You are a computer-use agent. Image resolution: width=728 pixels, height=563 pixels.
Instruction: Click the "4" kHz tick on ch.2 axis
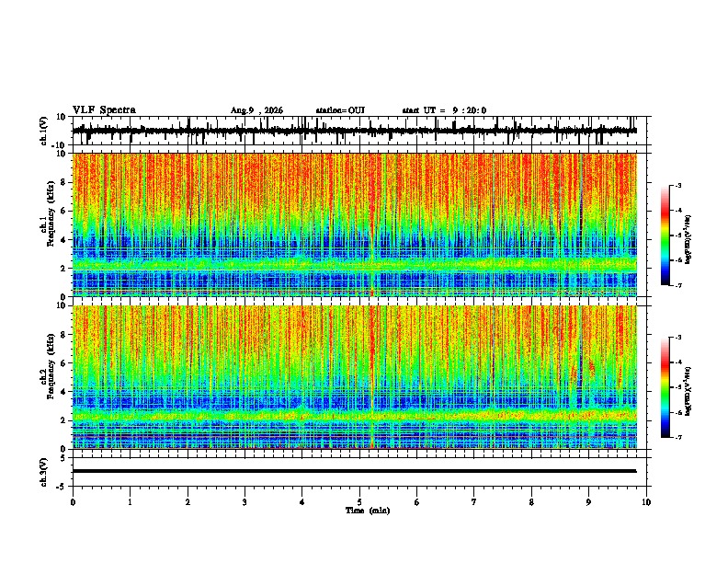click(63, 392)
